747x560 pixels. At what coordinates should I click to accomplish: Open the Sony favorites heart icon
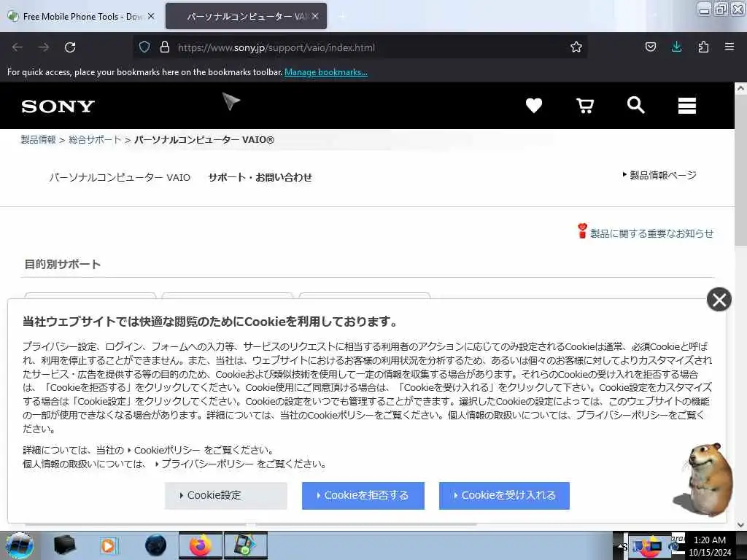click(533, 105)
